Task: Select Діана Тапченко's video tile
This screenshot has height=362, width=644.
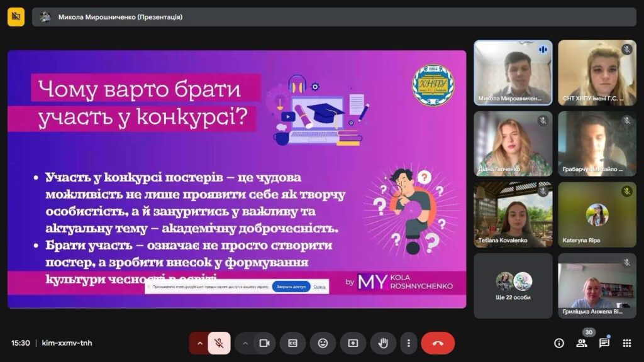Action: [x=513, y=143]
